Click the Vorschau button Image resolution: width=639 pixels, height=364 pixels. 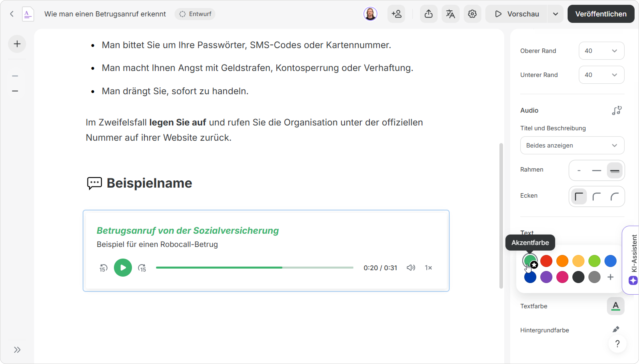click(x=517, y=14)
